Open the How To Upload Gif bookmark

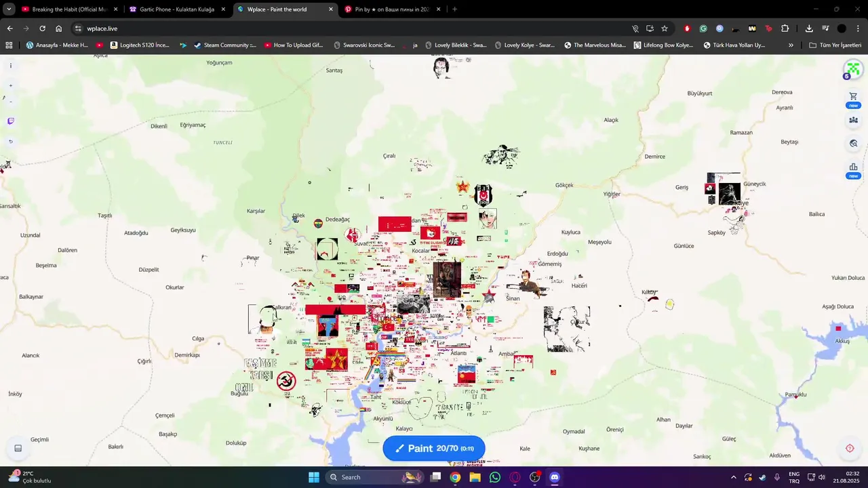pyautogui.click(x=293, y=45)
